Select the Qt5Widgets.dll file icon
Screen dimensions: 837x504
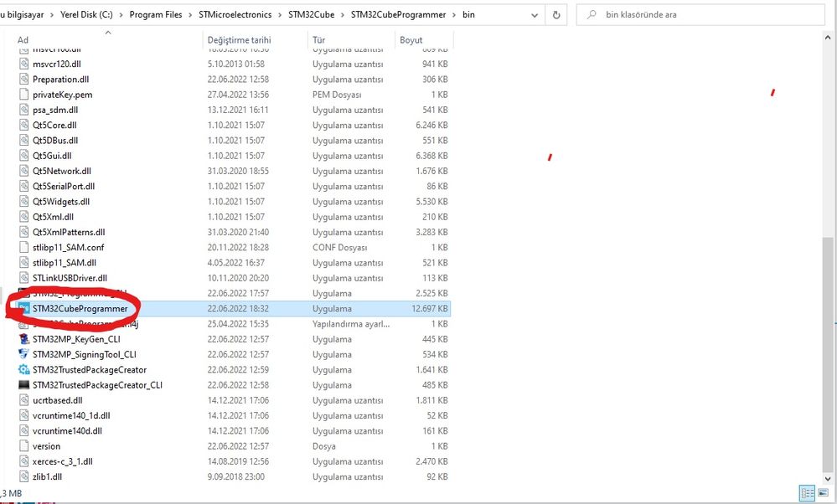coord(23,202)
